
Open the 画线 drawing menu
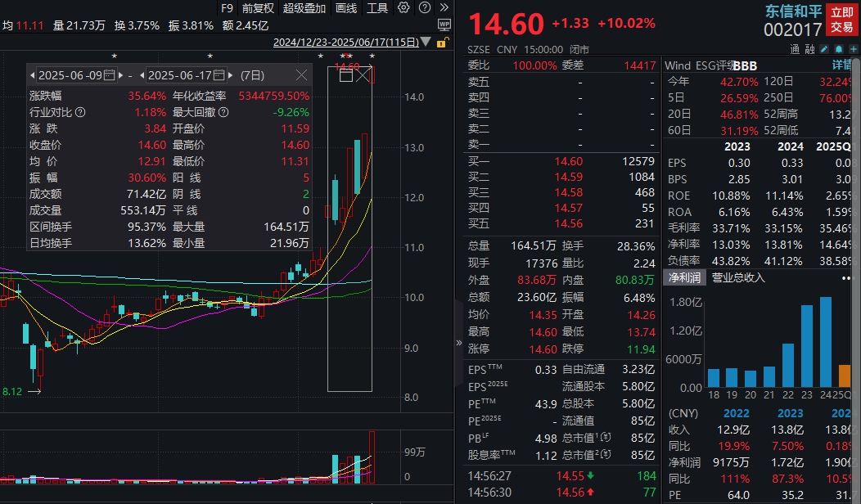point(346,7)
